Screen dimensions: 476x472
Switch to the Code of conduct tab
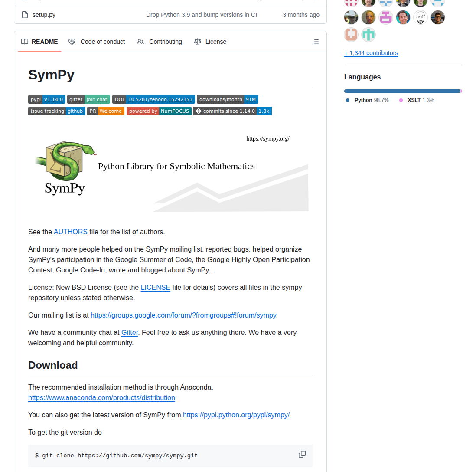tap(97, 41)
